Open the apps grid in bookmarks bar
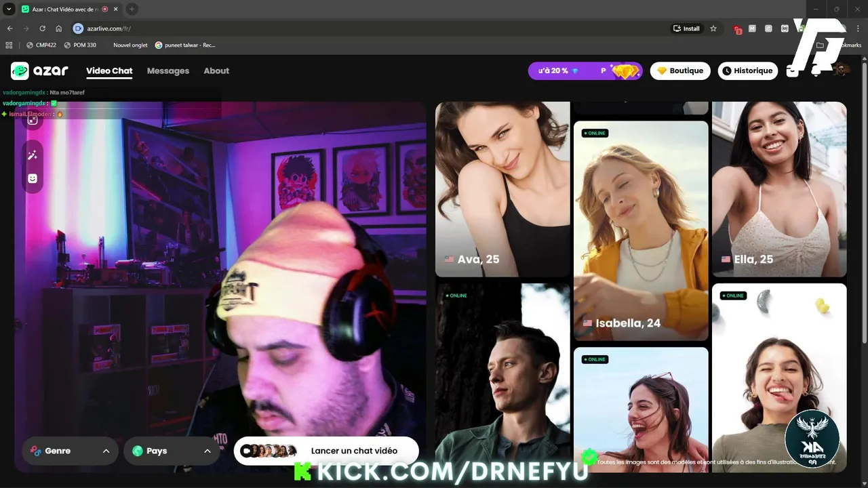This screenshot has width=868, height=488. [9, 45]
